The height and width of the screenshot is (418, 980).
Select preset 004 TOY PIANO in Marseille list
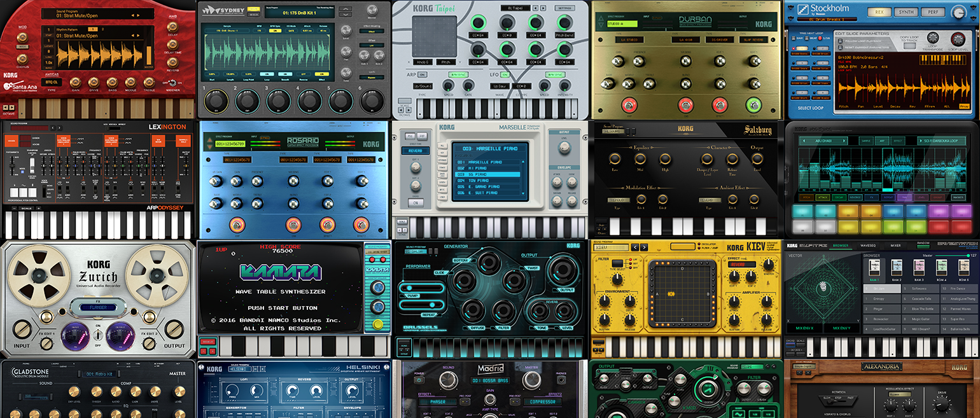pos(473,180)
